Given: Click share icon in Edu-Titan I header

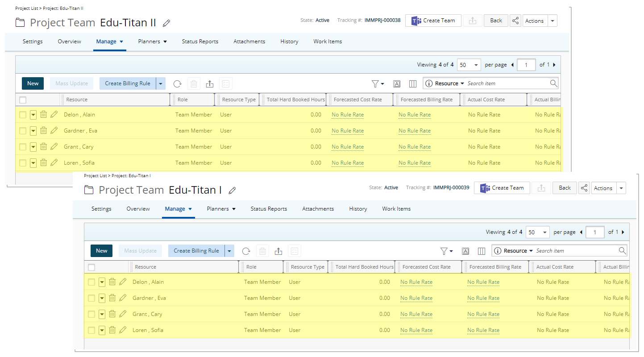Looking at the screenshot, I should pyautogui.click(x=584, y=188).
